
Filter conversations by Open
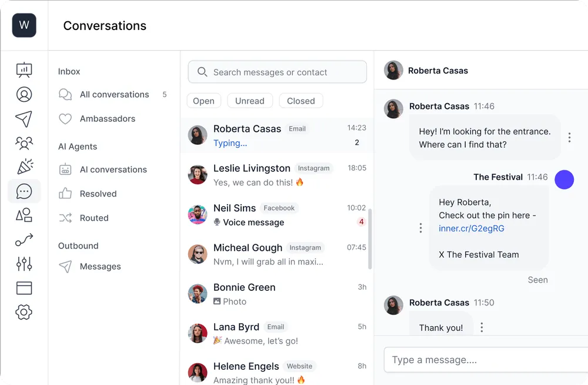tap(203, 101)
